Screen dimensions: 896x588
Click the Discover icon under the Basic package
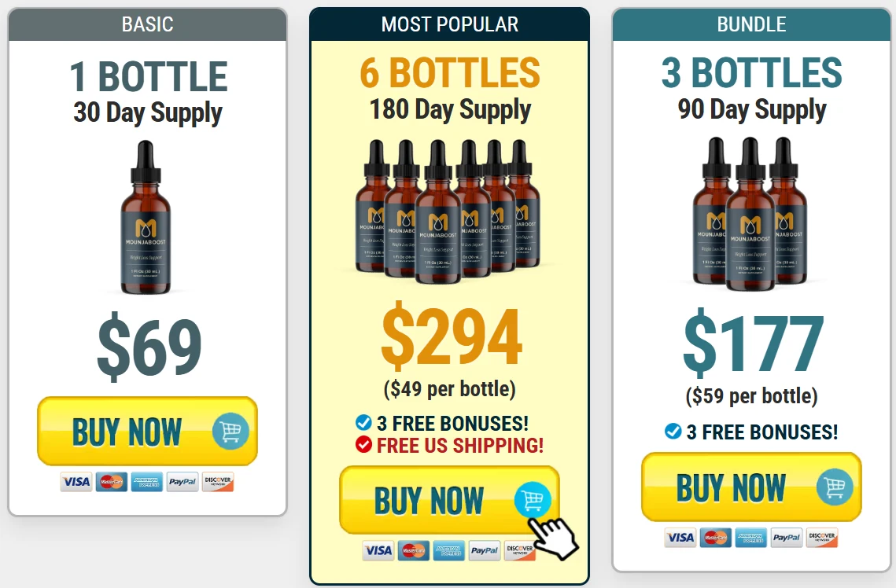218,482
